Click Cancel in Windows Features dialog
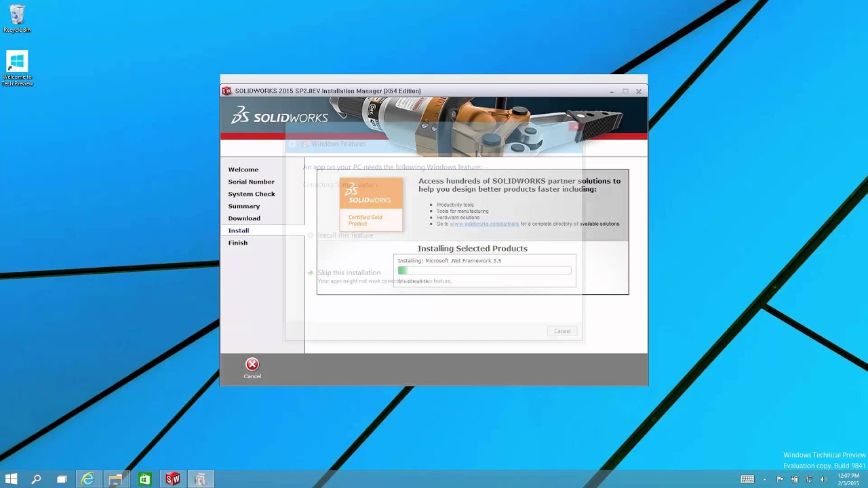Screen dimensions: 868x488 pyautogui.click(x=562, y=331)
